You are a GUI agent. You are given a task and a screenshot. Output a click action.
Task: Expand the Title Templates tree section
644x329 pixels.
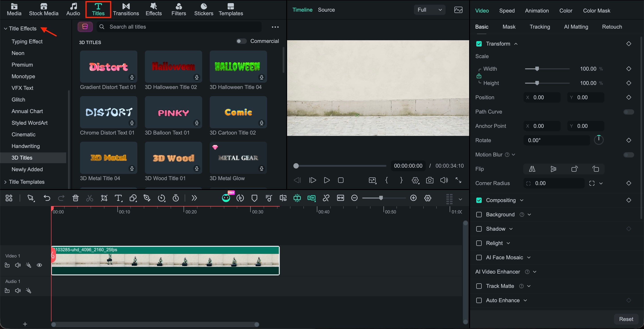(x=6, y=182)
